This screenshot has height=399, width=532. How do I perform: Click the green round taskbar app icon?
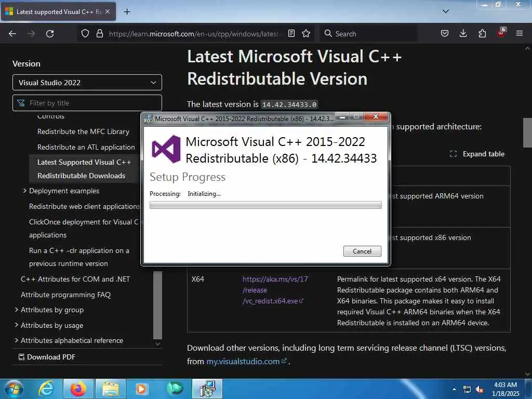tap(175, 389)
